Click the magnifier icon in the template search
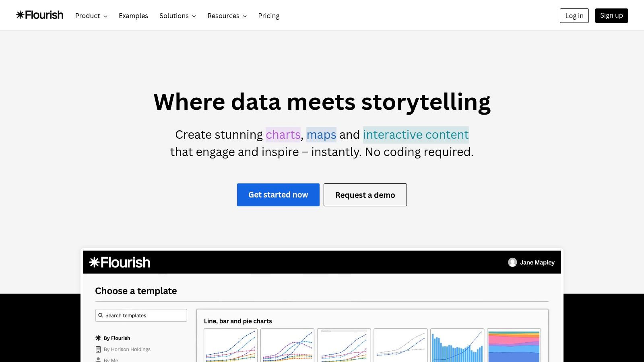Screen dimensions: 644x362 (x=101, y=315)
